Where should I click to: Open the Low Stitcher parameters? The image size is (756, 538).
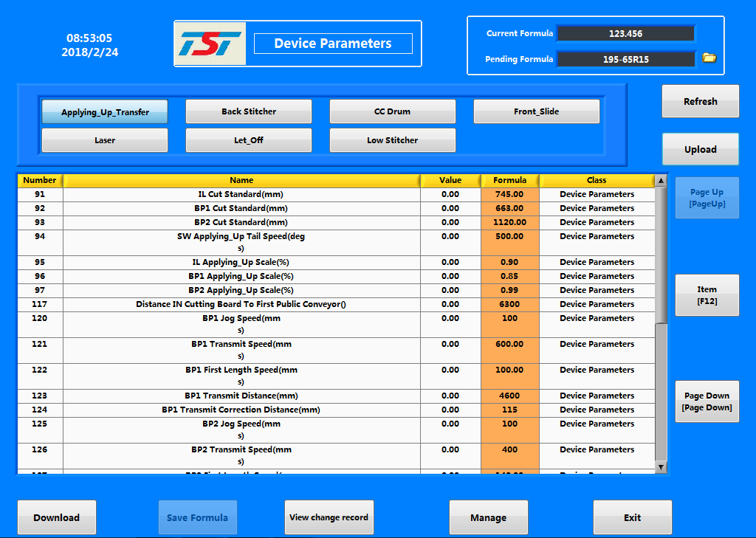[392, 140]
